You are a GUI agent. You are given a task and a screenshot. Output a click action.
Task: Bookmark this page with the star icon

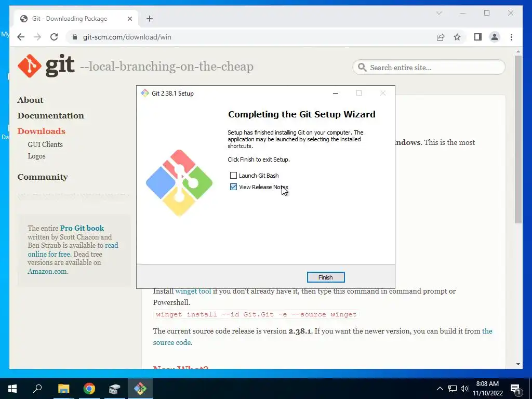coord(457,37)
